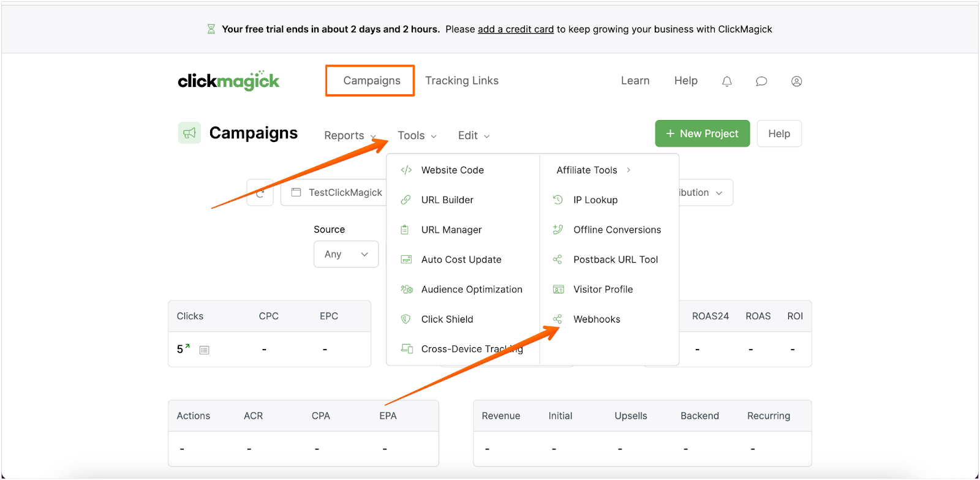Expand the Edit dropdown menu
Screen dimensions: 980x480
pyautogui.click(x=473, y=136)
